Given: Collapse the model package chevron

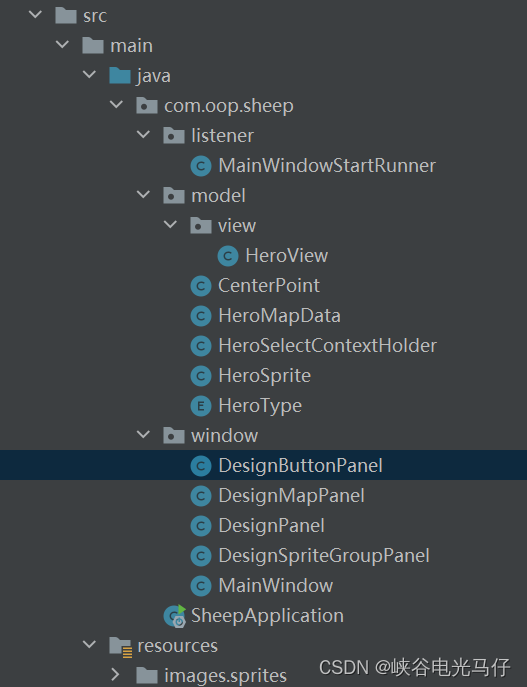Looking at the screenshot, I should click(x=143, y=194).
